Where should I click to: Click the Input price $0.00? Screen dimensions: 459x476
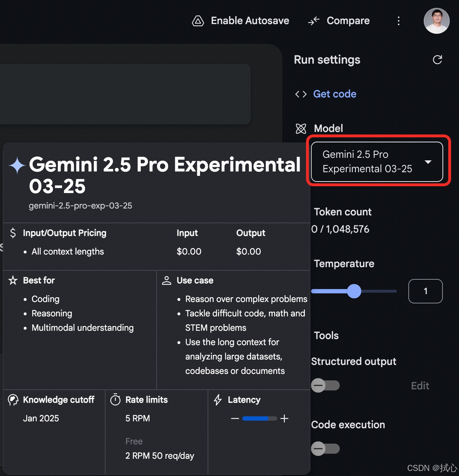pos(189,252)
